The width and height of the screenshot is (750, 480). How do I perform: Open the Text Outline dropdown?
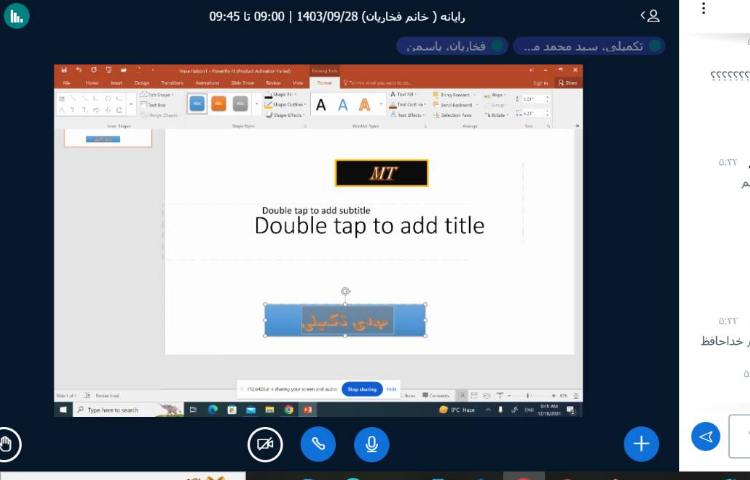[407, 104]
